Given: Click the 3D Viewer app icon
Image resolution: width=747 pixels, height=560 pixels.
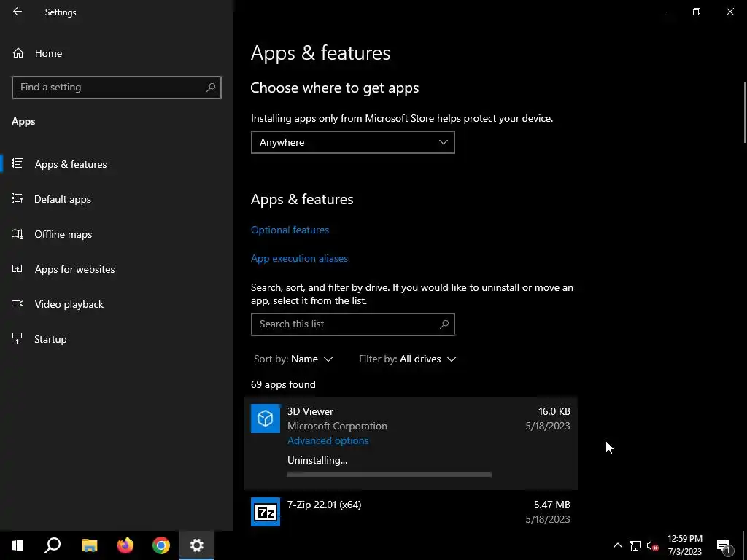Looking at the screenshot, I should coord(266,419).
